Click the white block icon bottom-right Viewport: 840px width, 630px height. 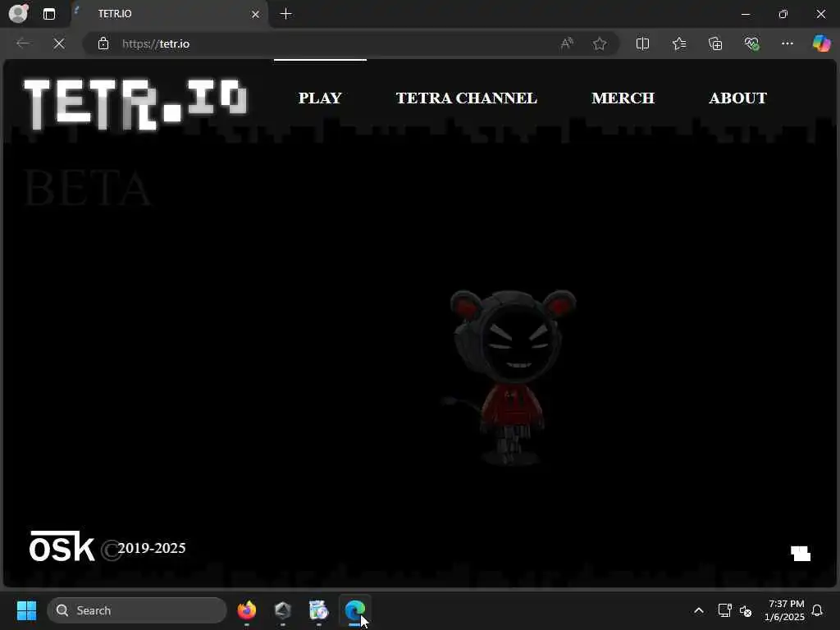click(801, 554)
